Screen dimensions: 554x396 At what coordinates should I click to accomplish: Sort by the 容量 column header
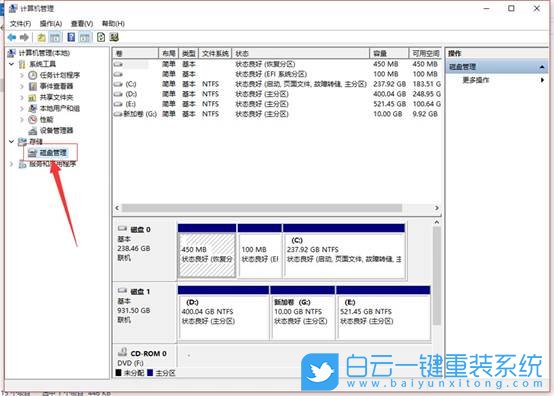tap(389, 53)
